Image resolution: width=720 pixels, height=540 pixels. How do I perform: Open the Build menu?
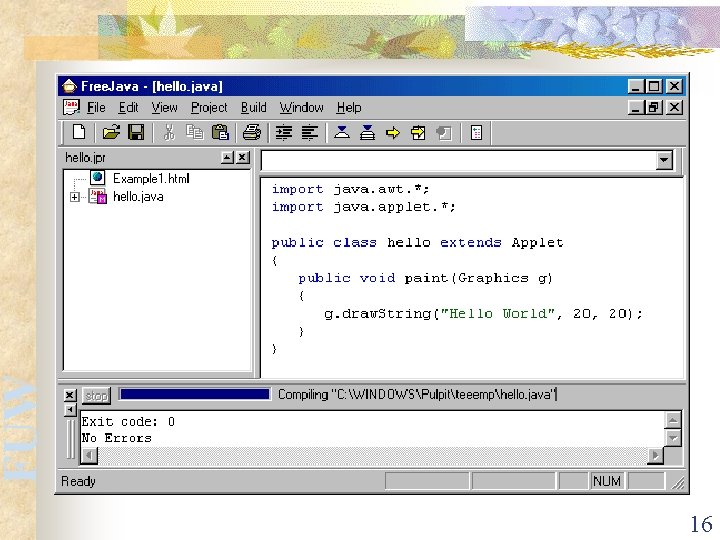point(253,107)
